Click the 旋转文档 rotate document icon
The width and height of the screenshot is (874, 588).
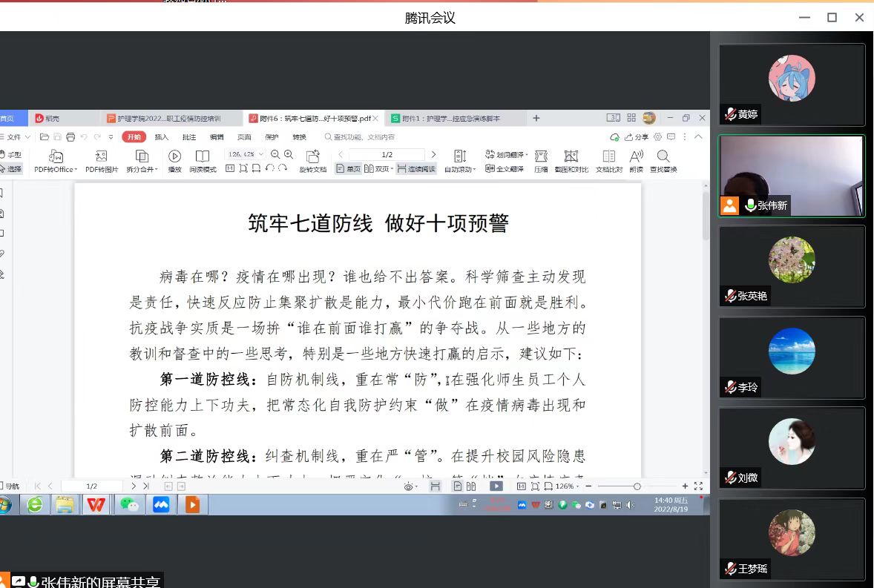tap(312, 160)
